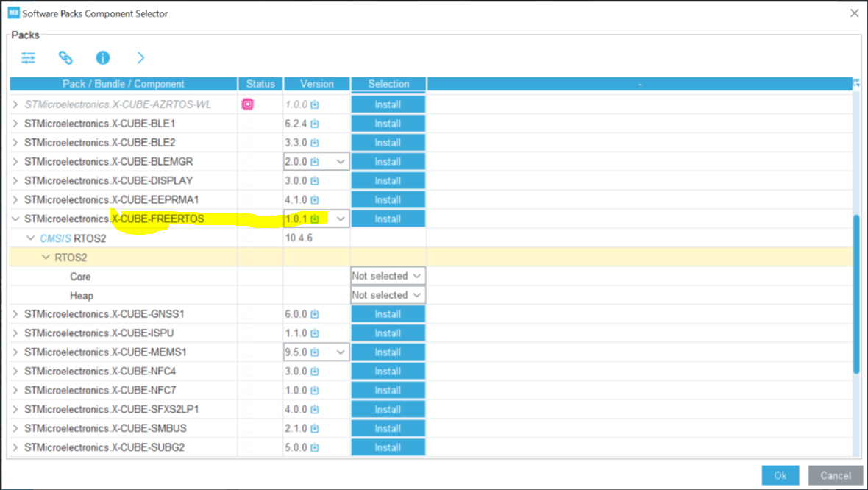Click the download icon next to X-CUBE-FREERTOS version 1.0.1
The height and width of the screenshot is (490, 868).
click(316, 219)
